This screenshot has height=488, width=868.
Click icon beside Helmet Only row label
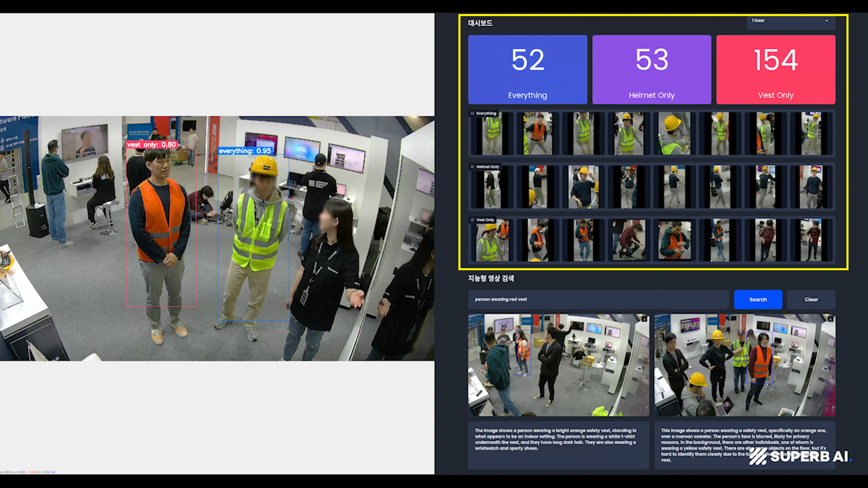pyautogui.click(x=473, y=167)
